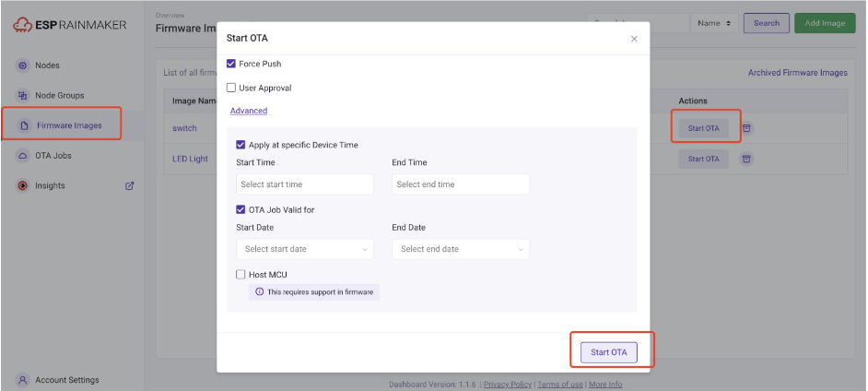This screenshot has width=868, height=391.
Task: Open the Terms of use link
Action: click(x=559, y=385)
